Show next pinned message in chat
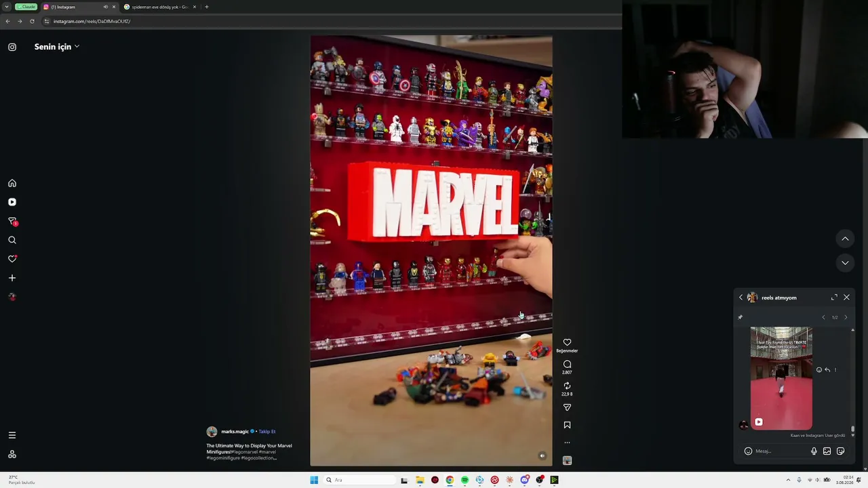868x488 pixels. click(845, 317)
